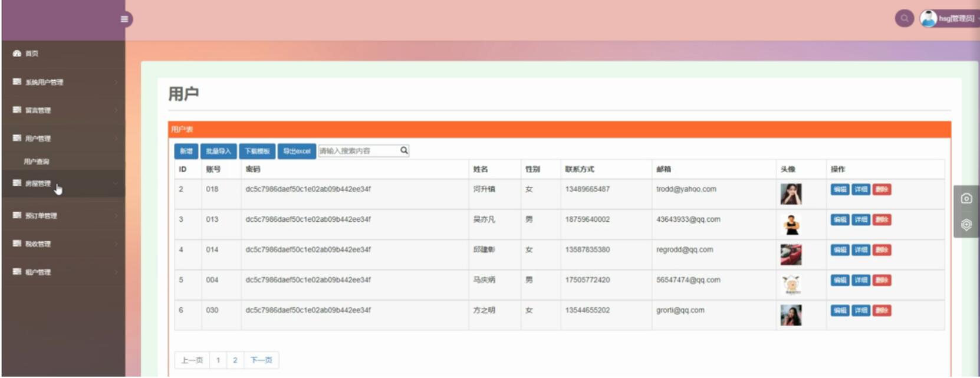The image size is (980, 378).
Task: Expand the 预订单管理 chevron
Action: click(x=116, y=216)
